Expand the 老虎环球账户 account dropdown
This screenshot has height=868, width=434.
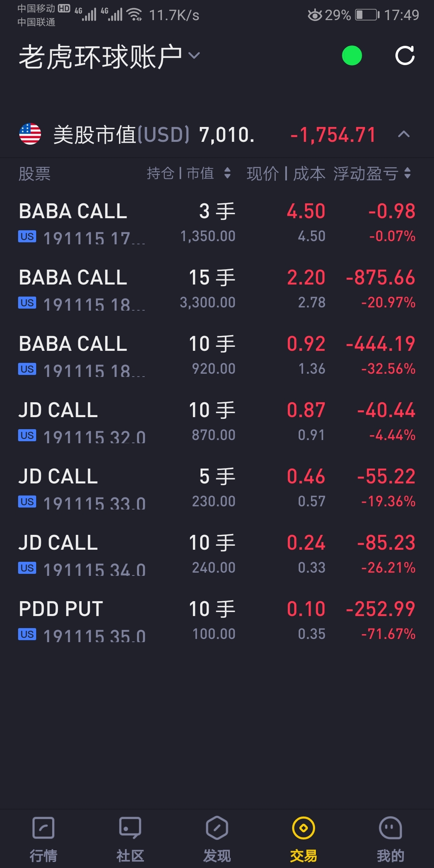pyautogui.click(x=194, y=55)
